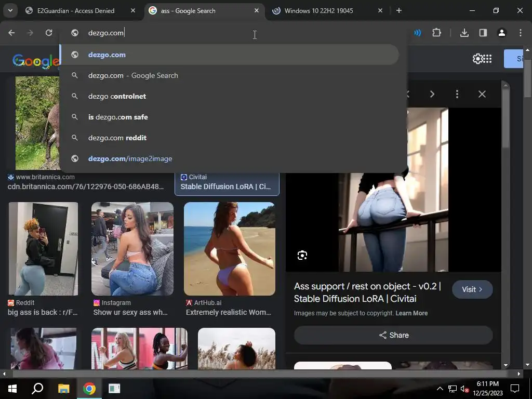The width and height of the screenshot is (532, 399).
Task: Select the dezgo.com/image2image URL suggestion
Action: (229, 158)
